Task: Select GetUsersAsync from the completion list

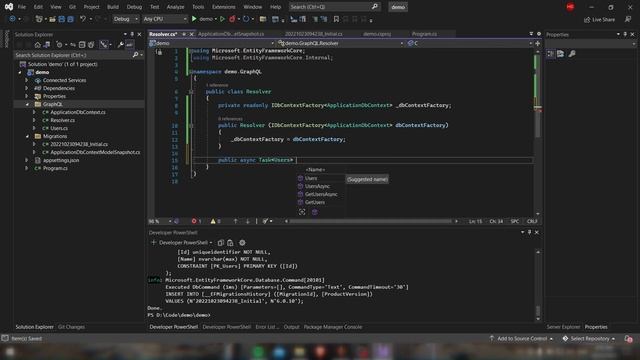Action: (x=321, y=194)
